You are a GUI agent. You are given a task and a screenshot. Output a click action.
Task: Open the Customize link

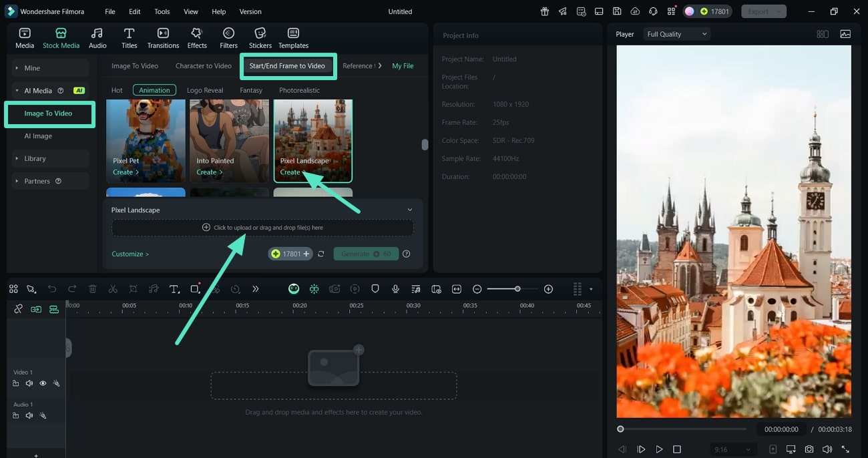pos(130,254)
